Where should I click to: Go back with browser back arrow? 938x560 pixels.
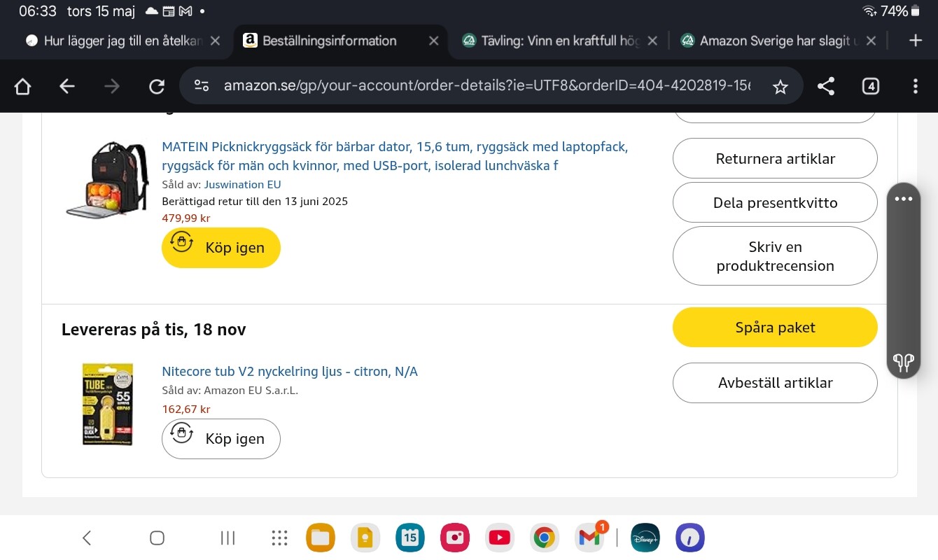coord(67,87)
